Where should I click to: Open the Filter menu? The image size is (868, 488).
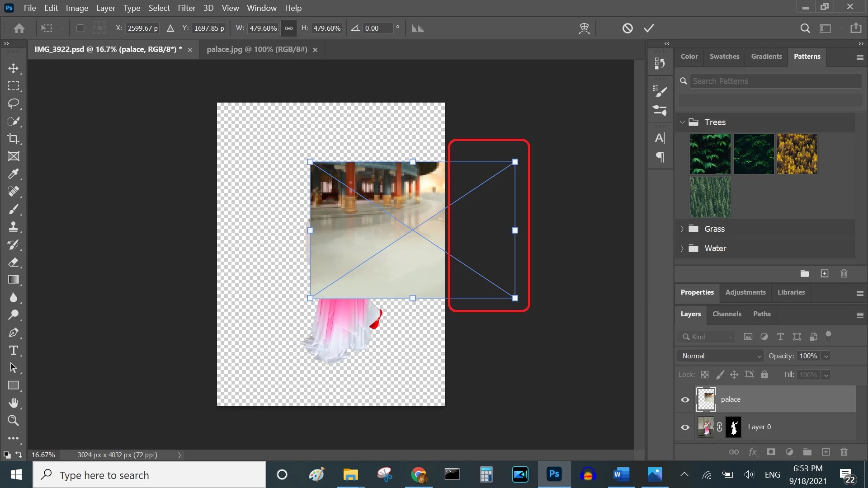click(x=186, y=8)
